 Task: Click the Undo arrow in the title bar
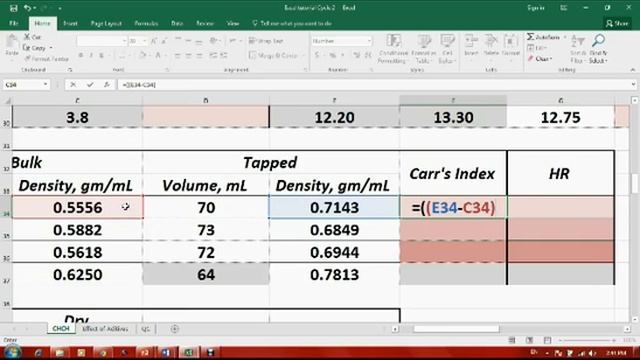27,8
